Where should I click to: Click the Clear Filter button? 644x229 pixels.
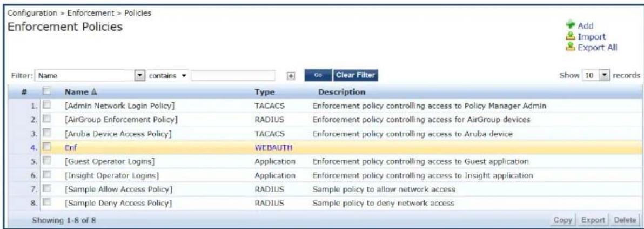[x=355, y=76]
